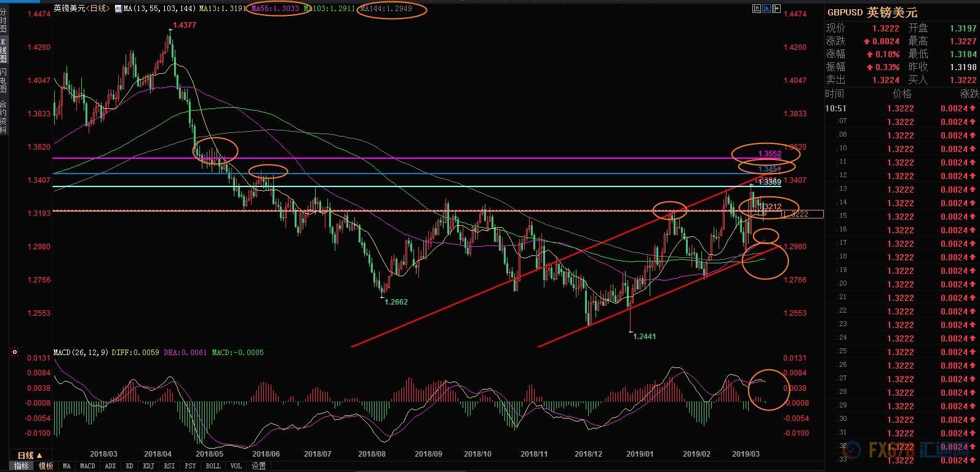Click the 最高 1.3227 value
980x472 pixels.
click(x=963, y=41)
